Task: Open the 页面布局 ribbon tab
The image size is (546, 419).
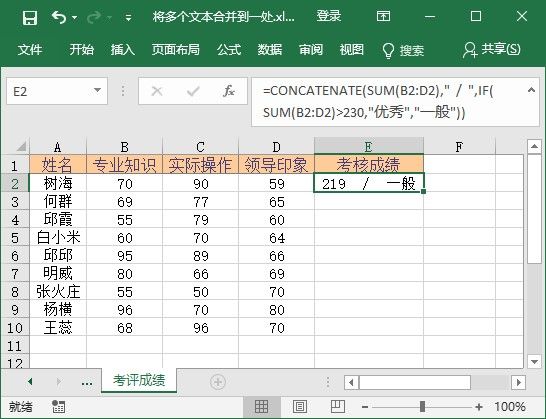Action: [x=176, y=49]
